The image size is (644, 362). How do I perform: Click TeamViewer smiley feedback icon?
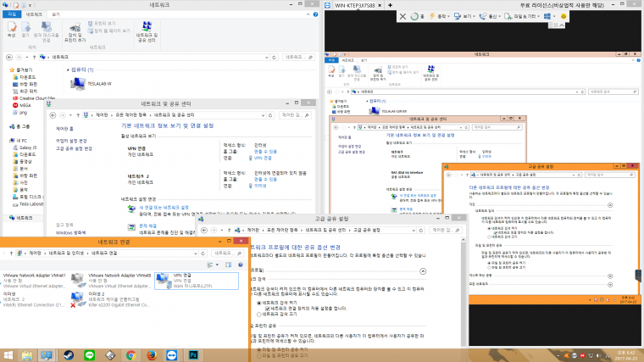click(x=563, y=16)
